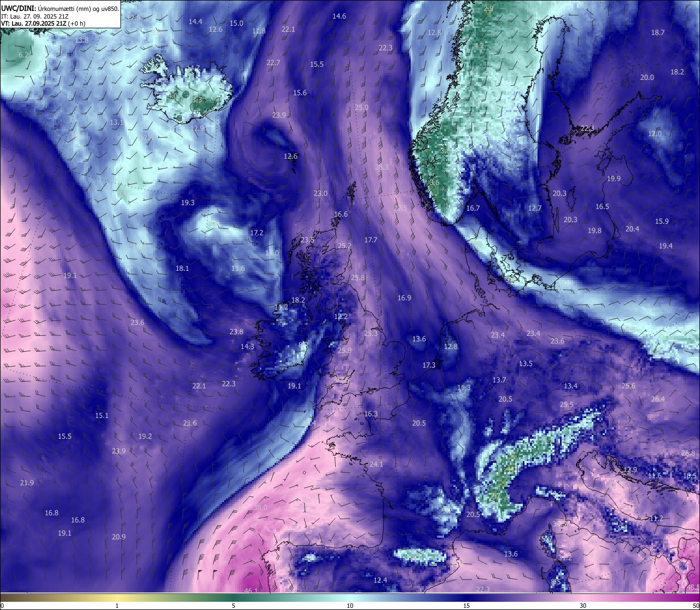Image resolution: width=700 pixels, height=610 pixels.
Task: Select the 25.5 value label
Action: coord(567,404)
